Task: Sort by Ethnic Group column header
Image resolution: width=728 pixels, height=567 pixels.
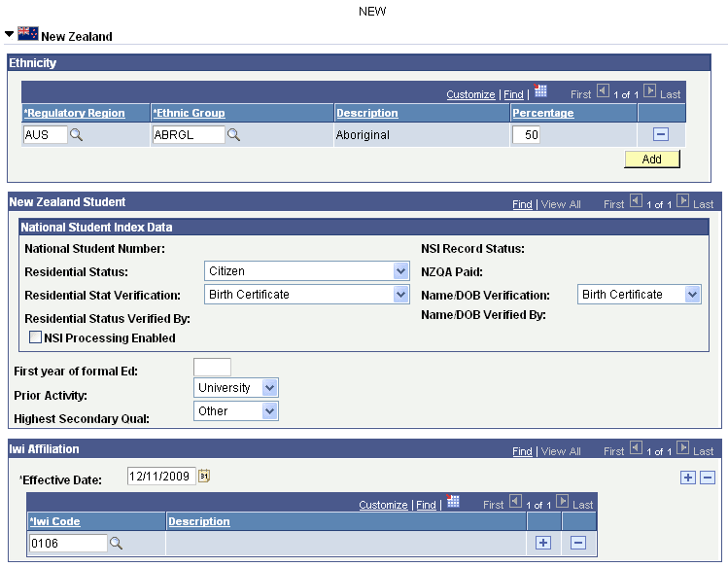Action: 189,113
